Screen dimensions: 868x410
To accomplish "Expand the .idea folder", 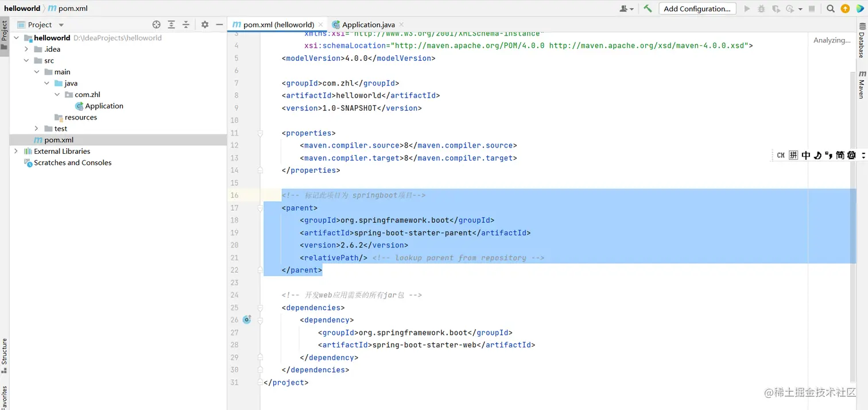I will [x=26, y=49].
